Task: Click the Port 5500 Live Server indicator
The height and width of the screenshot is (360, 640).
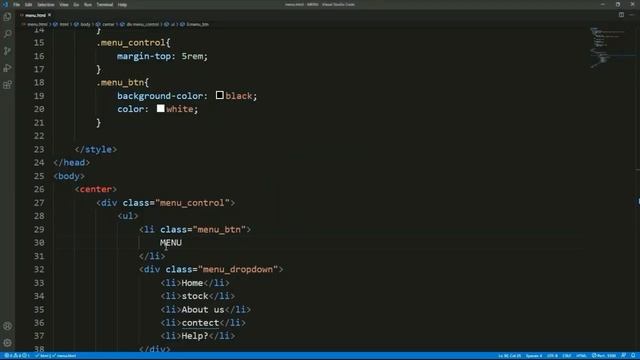Action: [604, 356]
